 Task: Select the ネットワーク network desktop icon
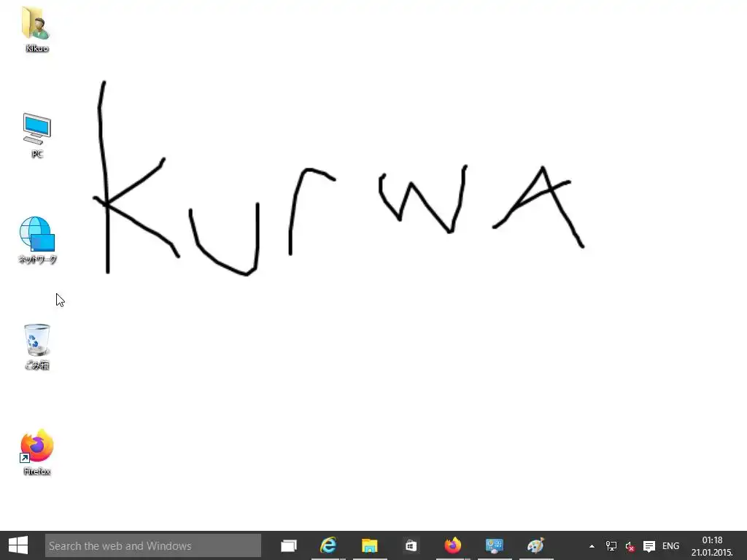(x=37, y=240)
